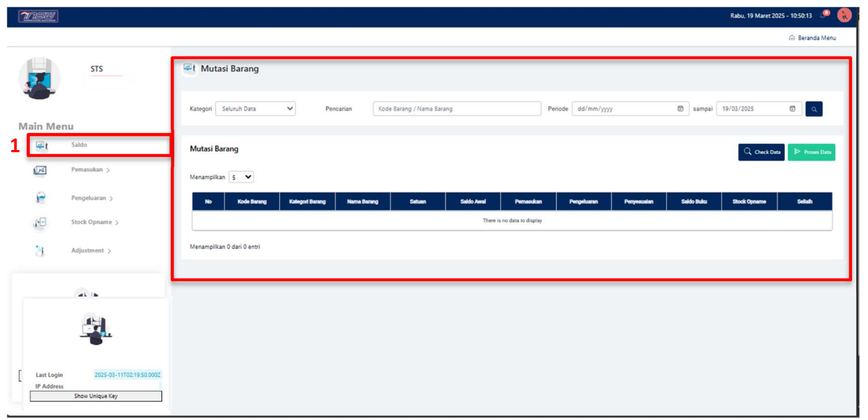
Task: Go to Beranda Menu link
Action: coord(812,38)
